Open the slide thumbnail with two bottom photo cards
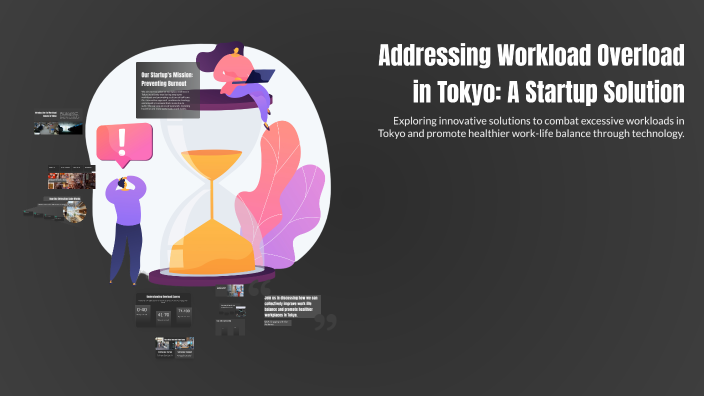This screenshot has height=396, width=704. pyautogui.click(x=175, y=348)
